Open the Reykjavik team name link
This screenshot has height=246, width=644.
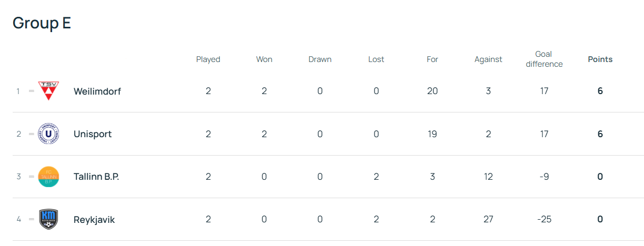point(94,220)
